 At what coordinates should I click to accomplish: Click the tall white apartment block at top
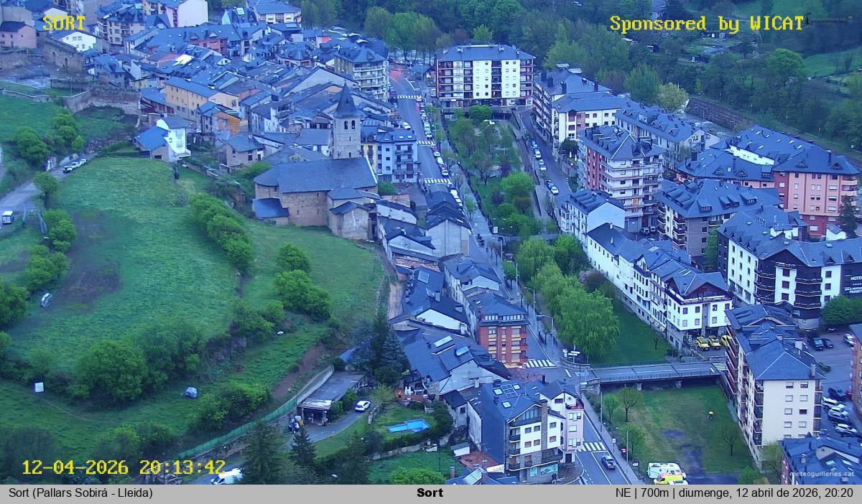pyautogui.click(x=483, y=76)
